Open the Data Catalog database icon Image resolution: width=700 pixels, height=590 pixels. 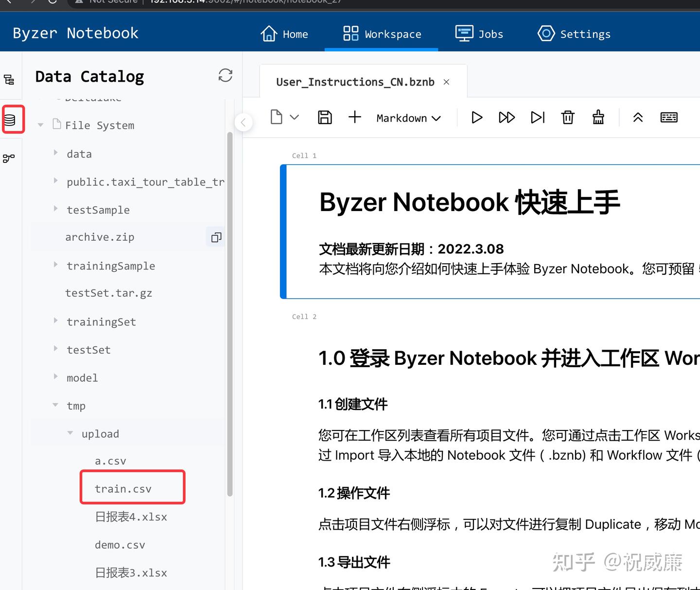(10, 120)
